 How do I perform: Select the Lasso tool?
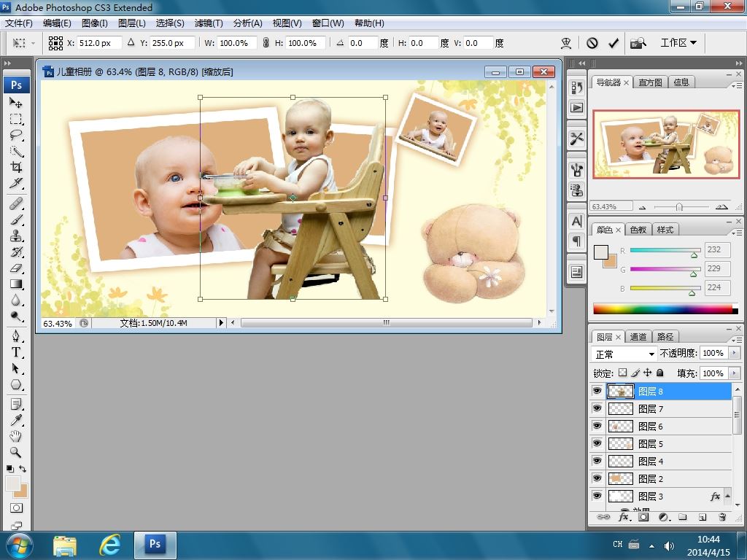[x=16, y=135]
